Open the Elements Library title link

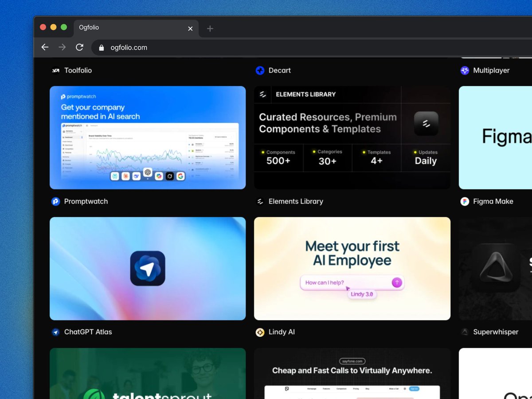tap(296, 201)
